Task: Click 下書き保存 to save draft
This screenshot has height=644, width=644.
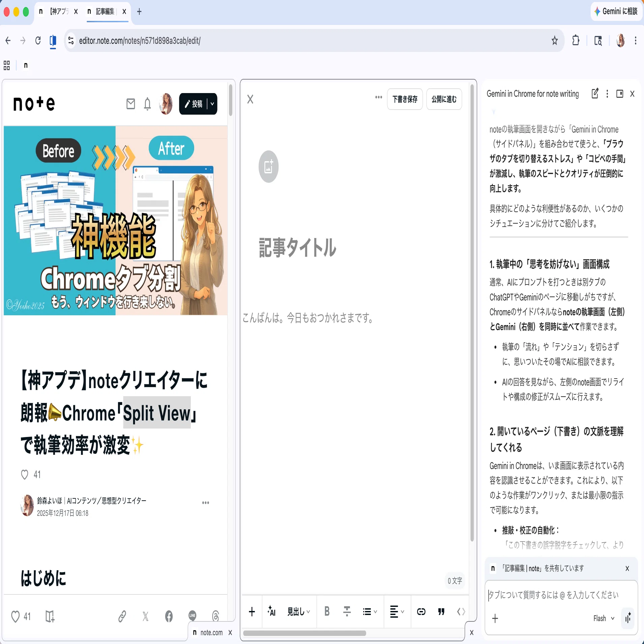Action: pyautogui.click(x=405, y=99)
